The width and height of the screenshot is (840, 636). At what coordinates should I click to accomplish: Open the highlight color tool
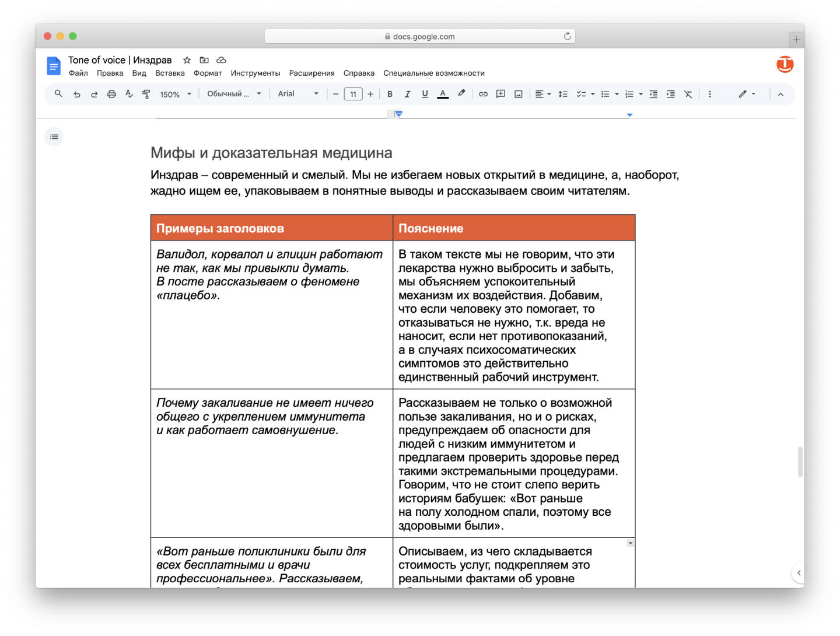click(x=461, y=94)
